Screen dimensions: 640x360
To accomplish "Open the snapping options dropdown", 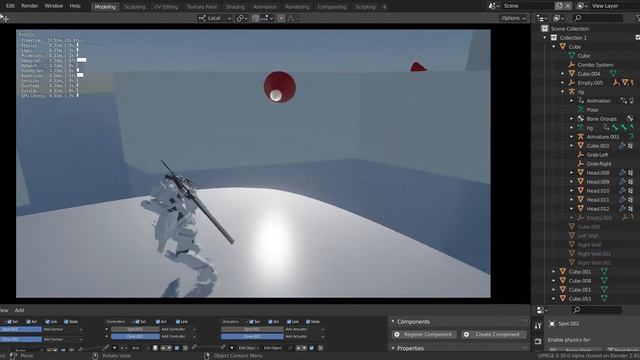I will [x=267, y=18].
